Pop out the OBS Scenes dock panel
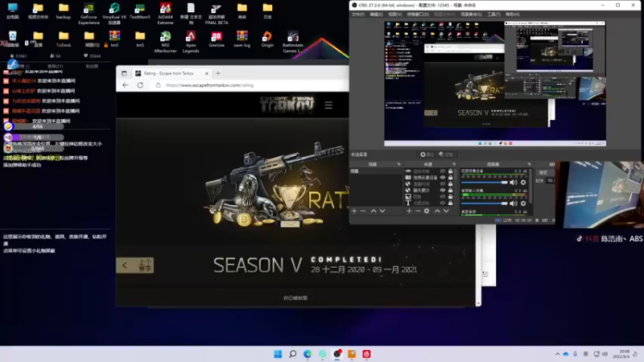This screenshot has width=644, height=362. [398, 164]
